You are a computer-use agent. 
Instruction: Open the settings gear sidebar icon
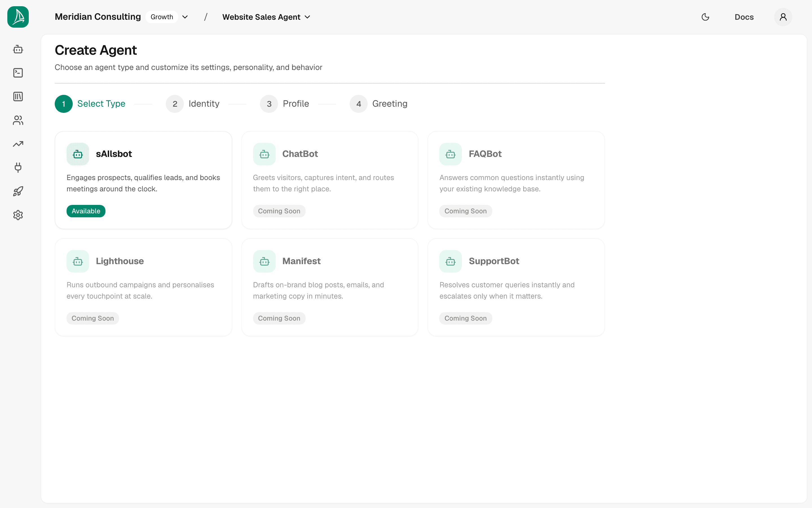point(18,215)
